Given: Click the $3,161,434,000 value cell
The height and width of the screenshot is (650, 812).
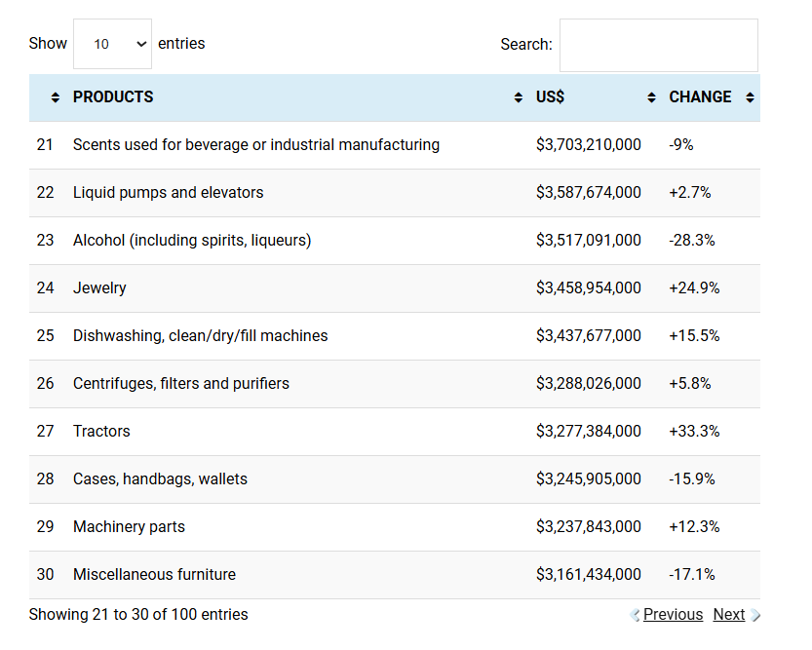Looking at the screenshot, I should click(589, 574).
